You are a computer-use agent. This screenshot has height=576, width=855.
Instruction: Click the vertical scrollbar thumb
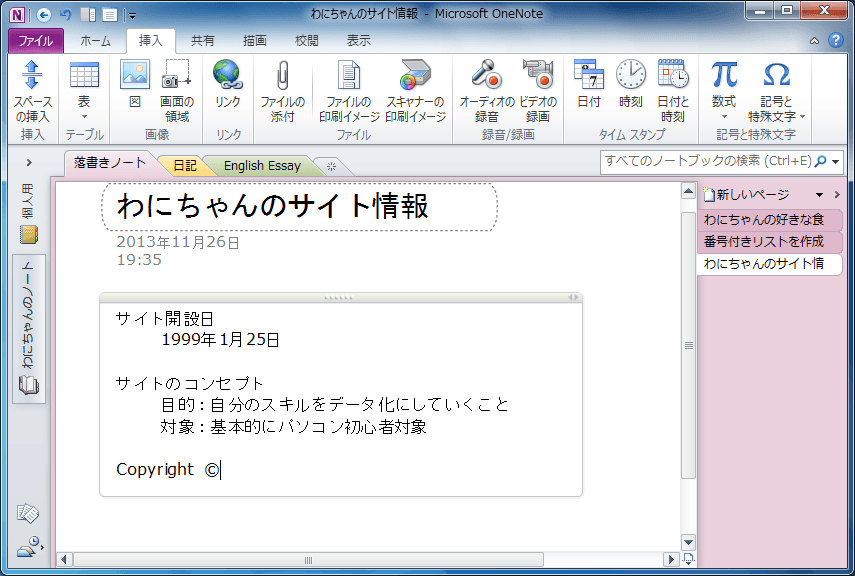pyautogui.click(x=688, y=345)
